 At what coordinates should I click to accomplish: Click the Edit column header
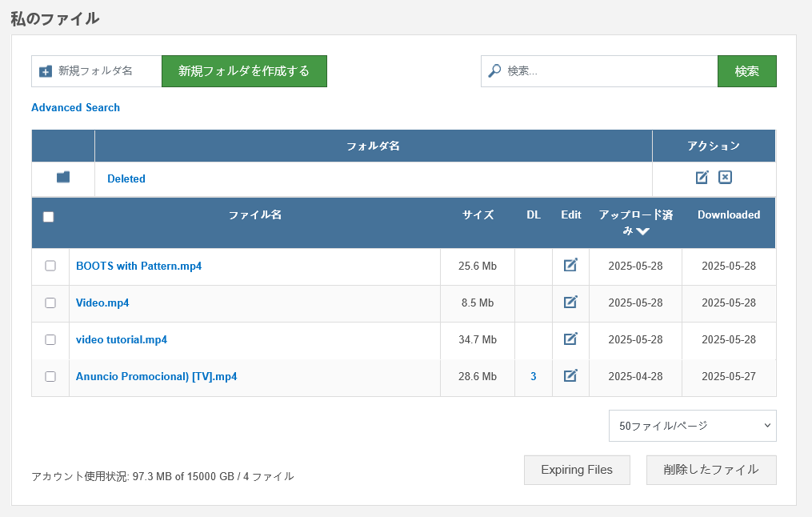pos(570,214)
